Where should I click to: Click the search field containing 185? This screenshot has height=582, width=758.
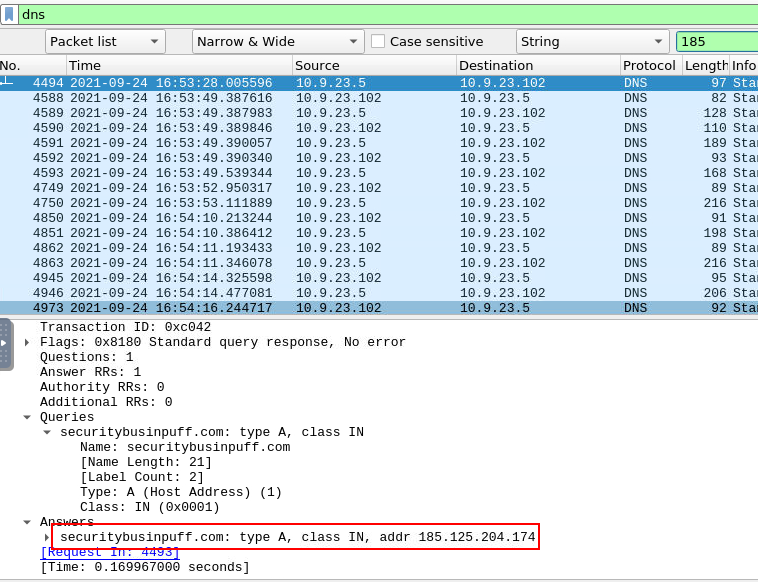pyautogui.click(x=715, y=42)
